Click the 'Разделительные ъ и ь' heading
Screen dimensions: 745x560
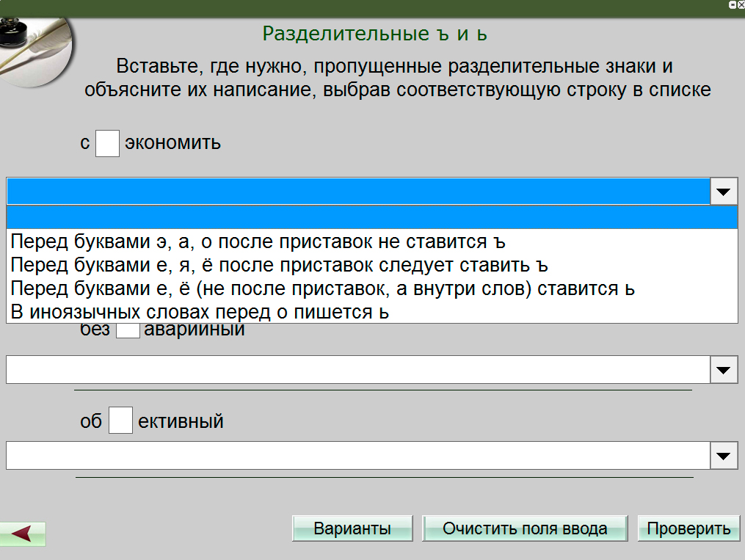click(x=374, y=34)
